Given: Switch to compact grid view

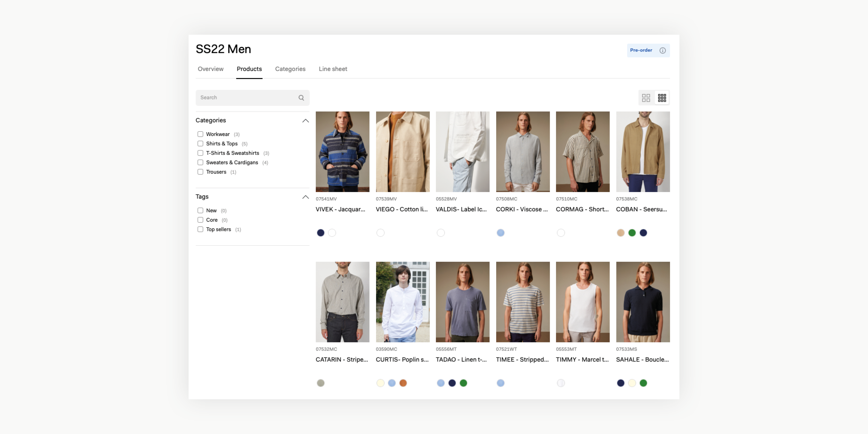Looking at the screenshot, I should pos(662,98).
